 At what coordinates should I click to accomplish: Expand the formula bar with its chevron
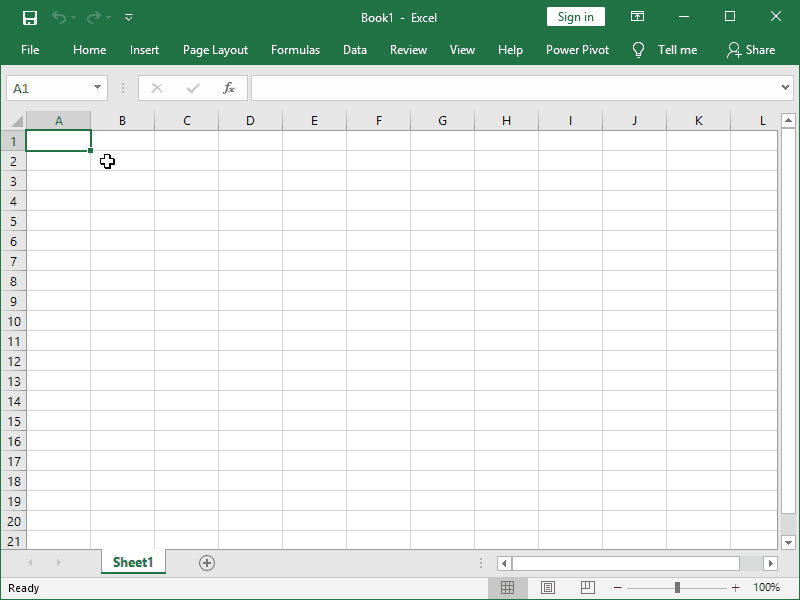(786, 88)
